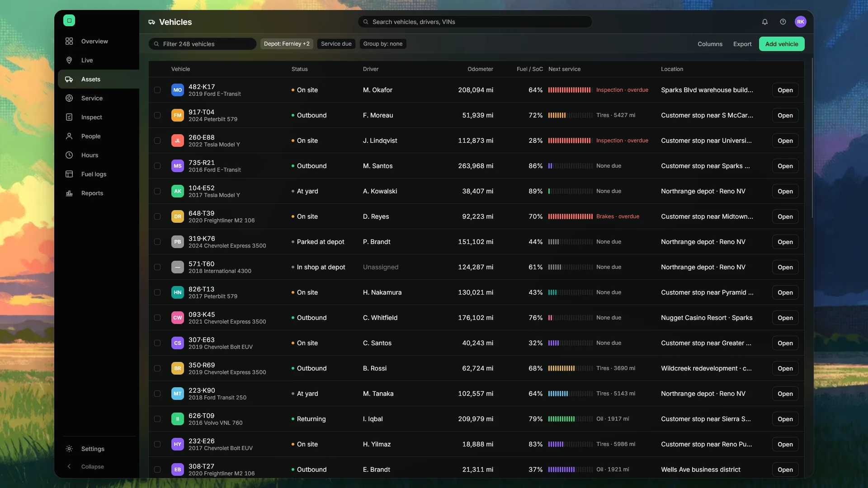868x488 pixels.
Task: Open the Columns chooser
Action: pos(710,44)
